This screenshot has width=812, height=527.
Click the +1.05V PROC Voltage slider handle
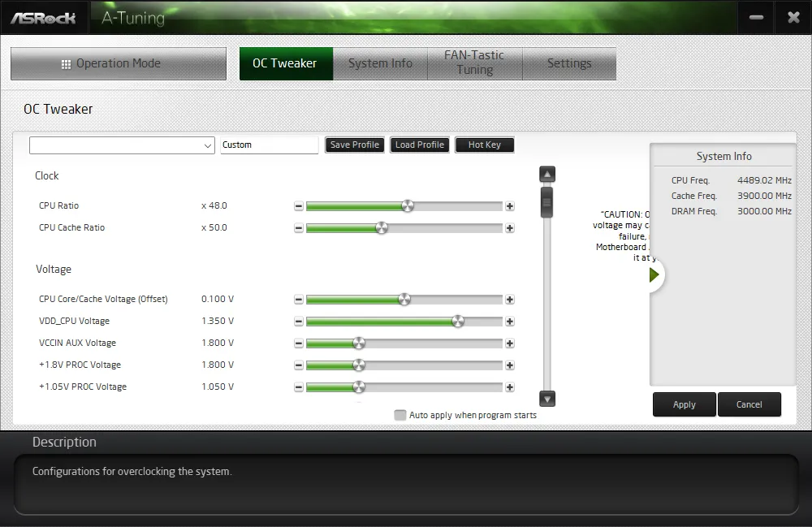(358, 387)
